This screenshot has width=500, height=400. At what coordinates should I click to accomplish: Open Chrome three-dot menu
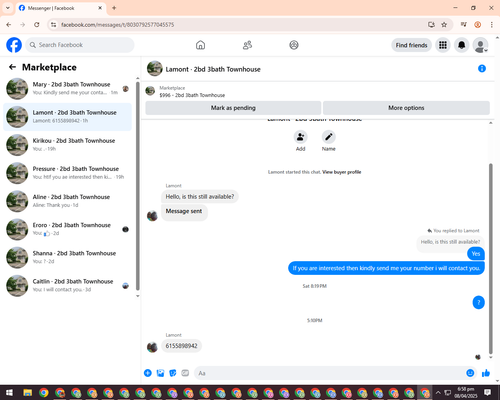pos(492,25)
